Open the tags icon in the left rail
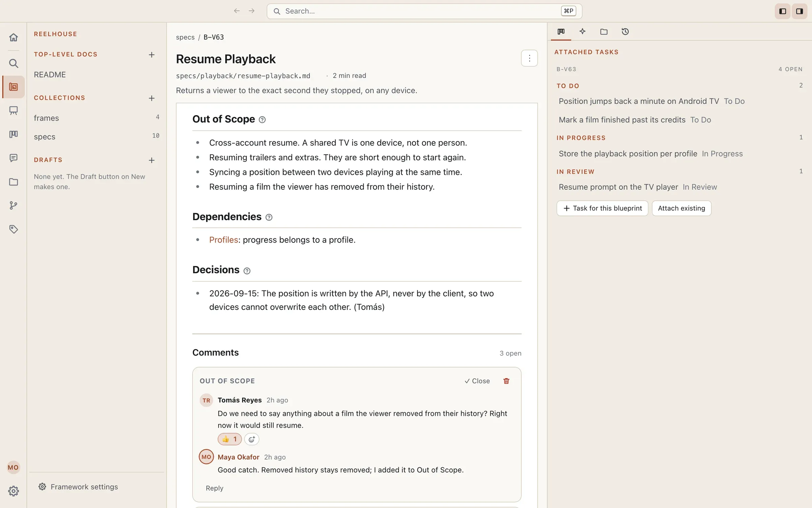The width and height of the screenshot is (812, 508). [14, 229]
